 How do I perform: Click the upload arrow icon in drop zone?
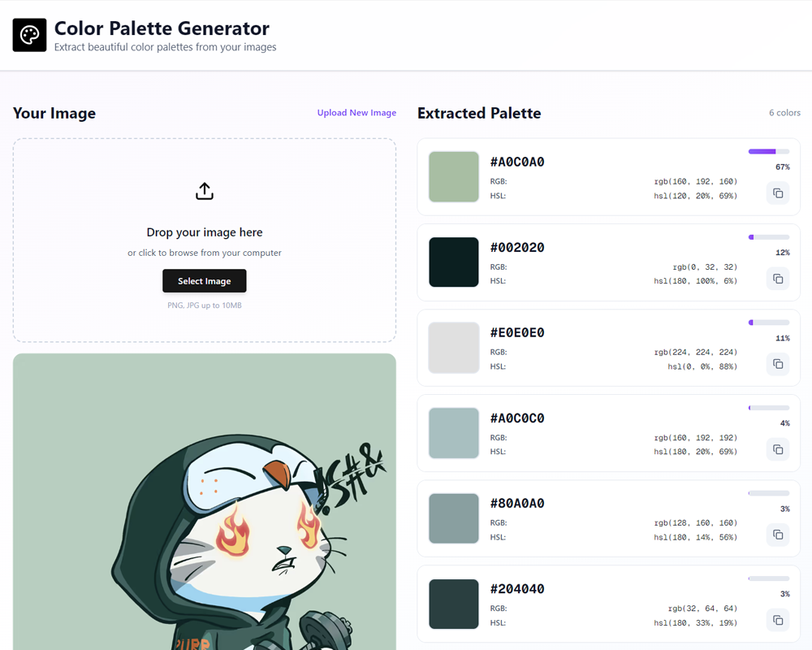pos(205,191)
